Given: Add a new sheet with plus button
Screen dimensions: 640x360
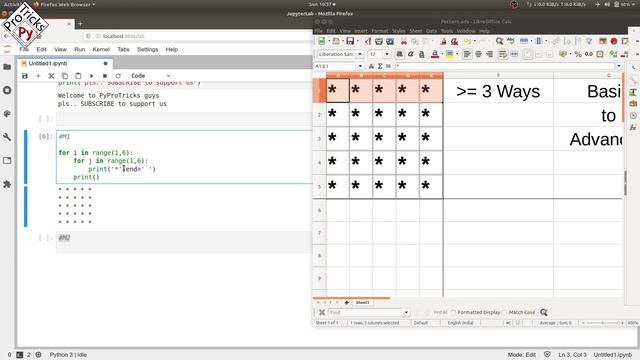Looking at the screenshot, I should click(347, 302).
